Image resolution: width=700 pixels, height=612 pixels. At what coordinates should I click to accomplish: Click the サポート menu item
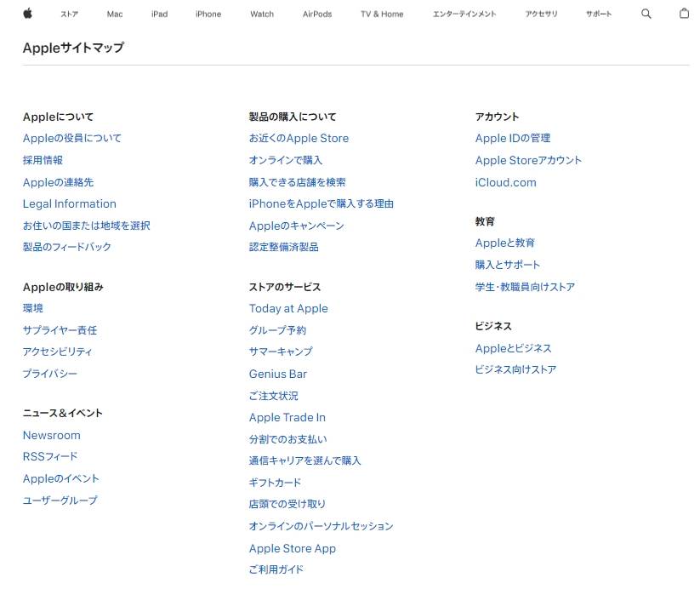[x=598, y=14]
